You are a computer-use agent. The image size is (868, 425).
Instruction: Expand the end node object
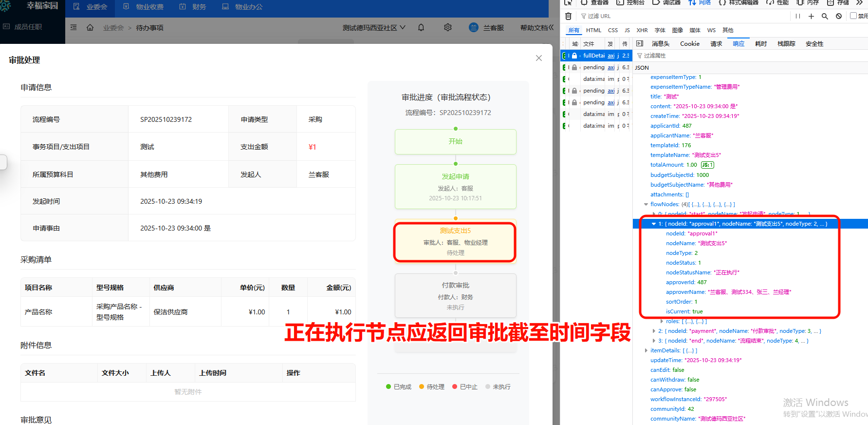pos(654,341)
